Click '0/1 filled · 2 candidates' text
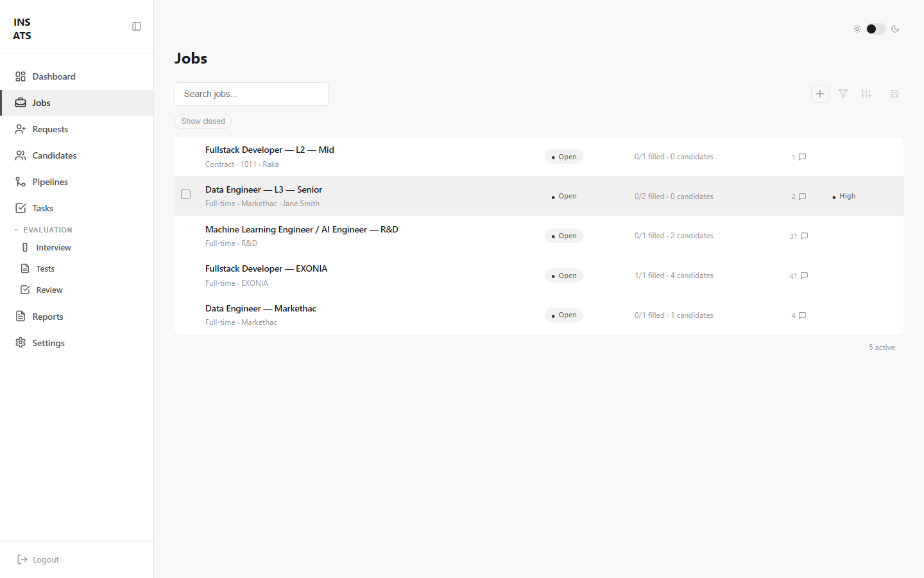 tap(674, 236)
